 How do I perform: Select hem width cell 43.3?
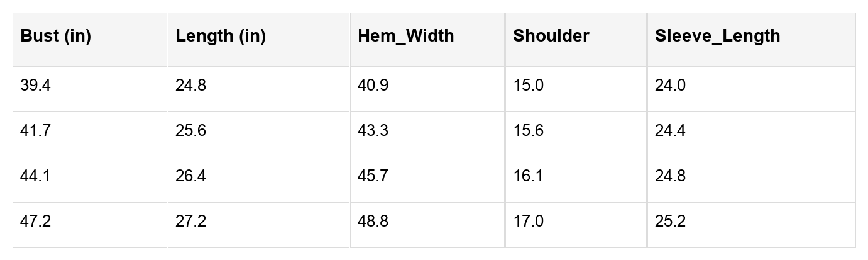[x=373, y=131]
